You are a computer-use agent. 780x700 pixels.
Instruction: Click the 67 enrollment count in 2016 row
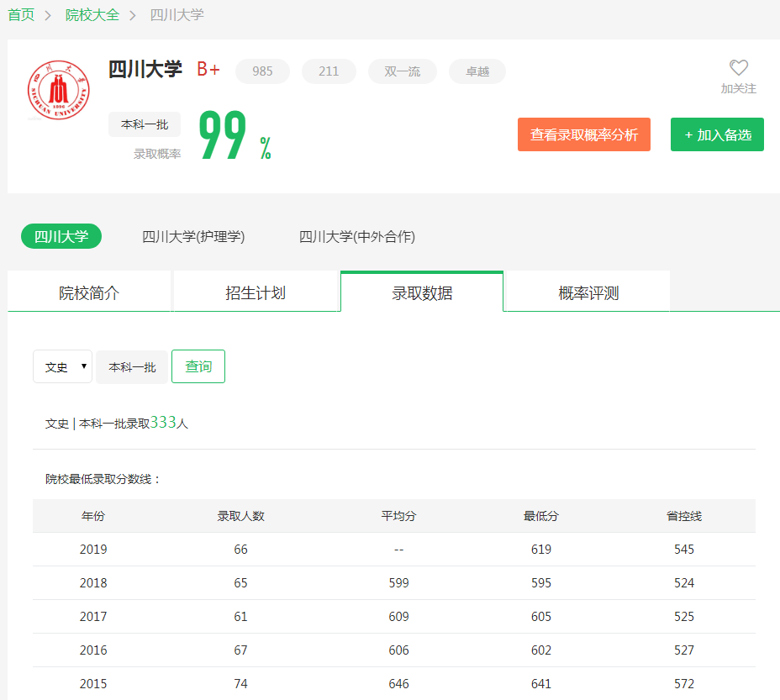point(240,650)
